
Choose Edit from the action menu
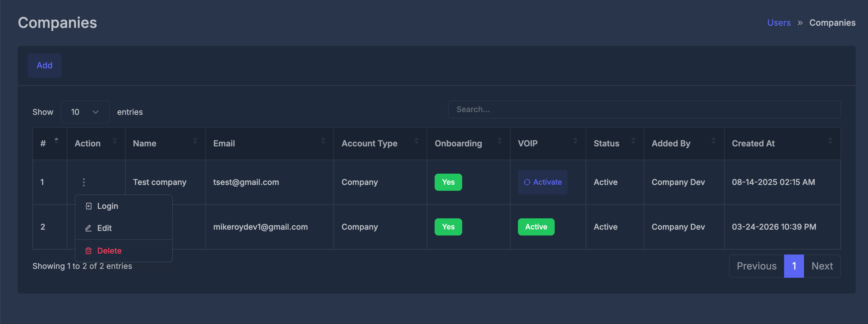point(123,228)
